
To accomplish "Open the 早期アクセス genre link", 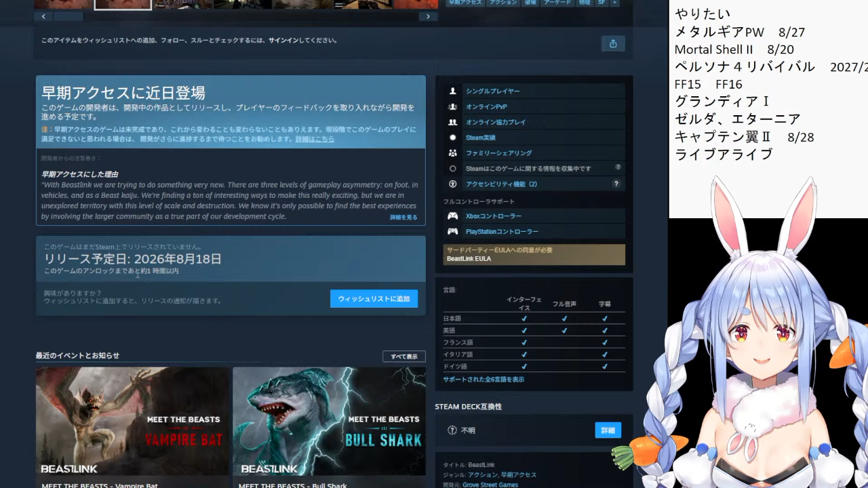I will (x=519, y=475).
